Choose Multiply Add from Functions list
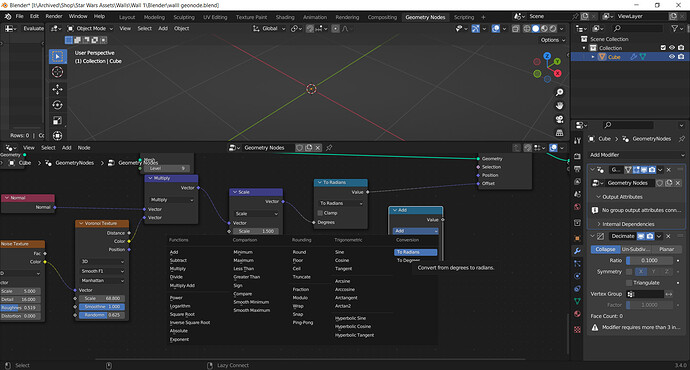 click(x=182, y=286)
